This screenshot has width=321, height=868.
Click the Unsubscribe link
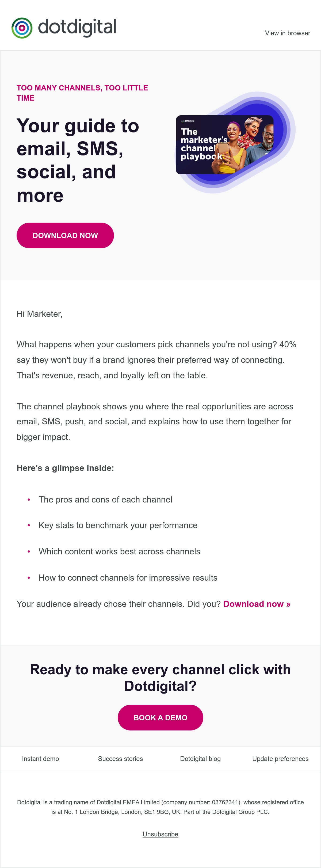point(160,834)
